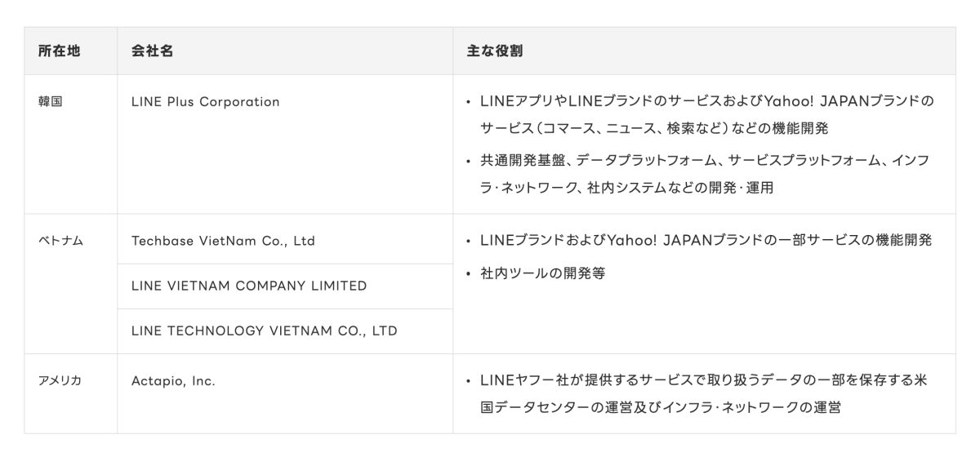Image resolution: width=980 pixels, height=457 pixels.
Task: Click the 会社名 column header
Action: (152, 51)
